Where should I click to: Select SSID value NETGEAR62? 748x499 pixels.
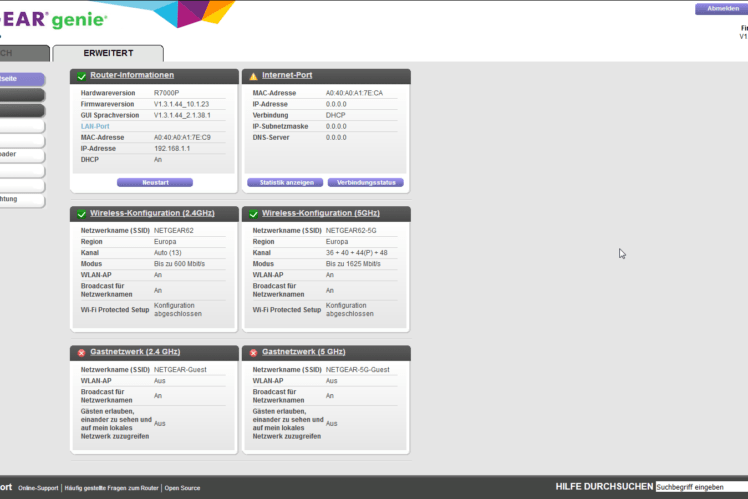[x=174, y=230]
